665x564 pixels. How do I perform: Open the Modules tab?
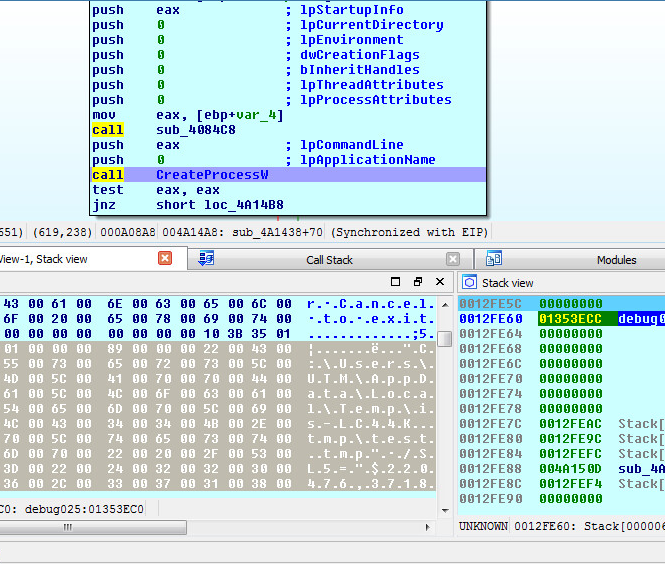[616, 260]
